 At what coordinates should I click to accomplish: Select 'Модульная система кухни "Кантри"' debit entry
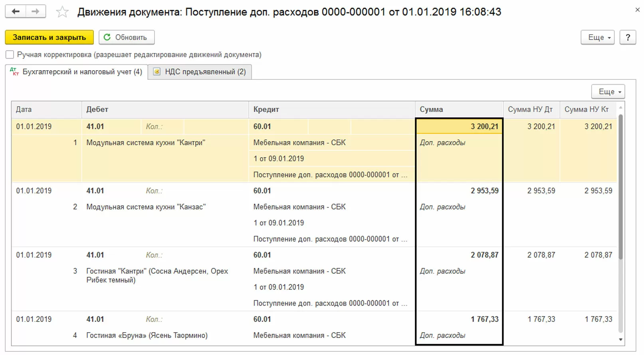click(x=146, y=142)
